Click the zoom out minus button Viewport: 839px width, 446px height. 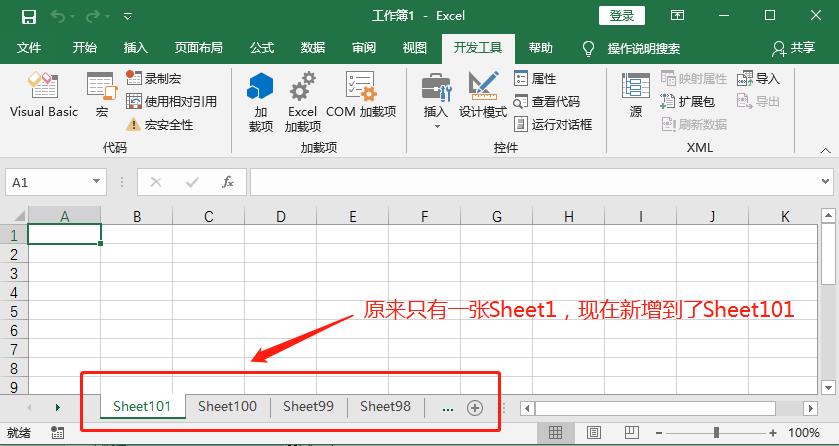pyautogui.click(x=659, y=433)
